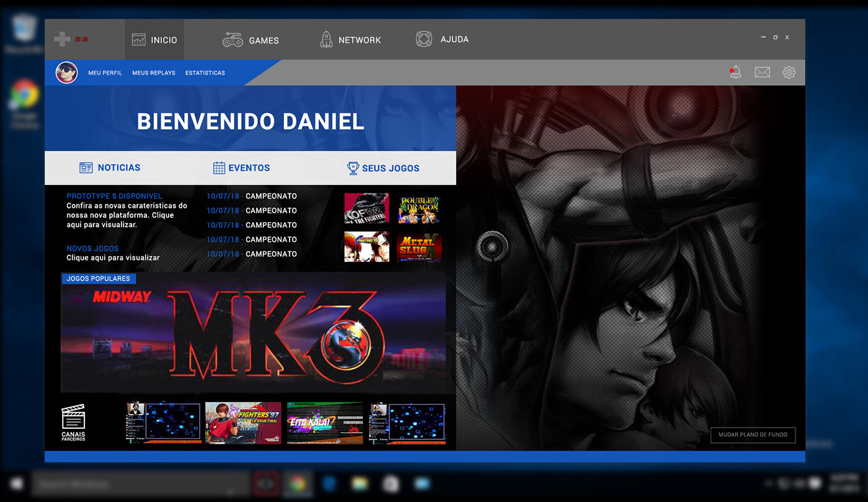Screen dimensions: 868x502
Task: Click 'Clique aqui para visualizar' under NOVOS JOGOS
Action: [x=113, y=258]
